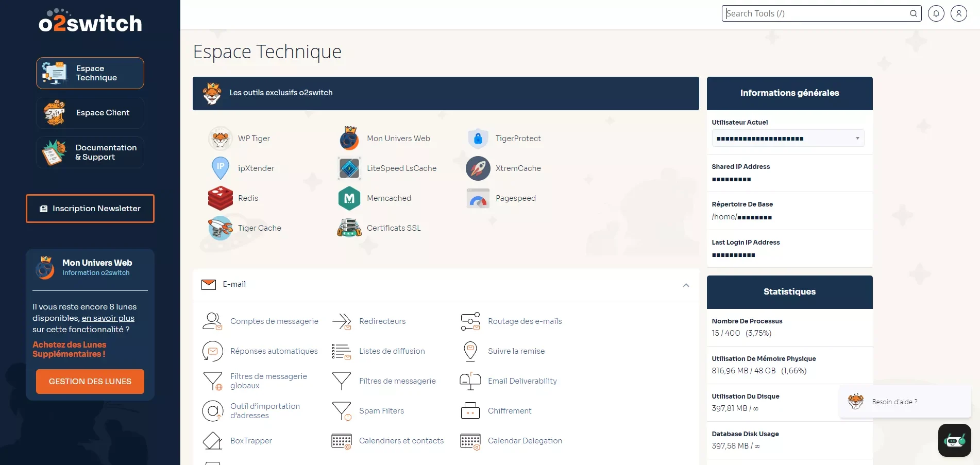Click the Pagespeed link text
The image size is (980, 465).
click(x=516, y=198)
